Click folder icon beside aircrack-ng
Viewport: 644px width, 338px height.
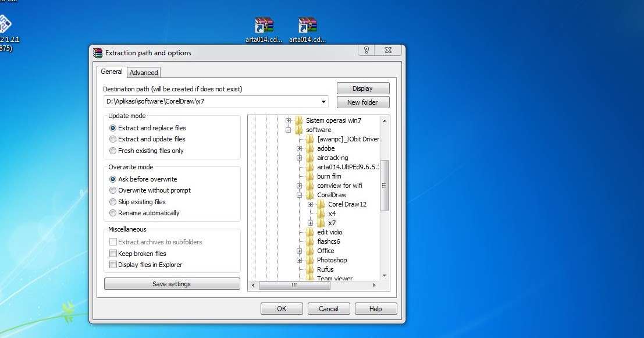pyautogui.click(x=309, y=158)
